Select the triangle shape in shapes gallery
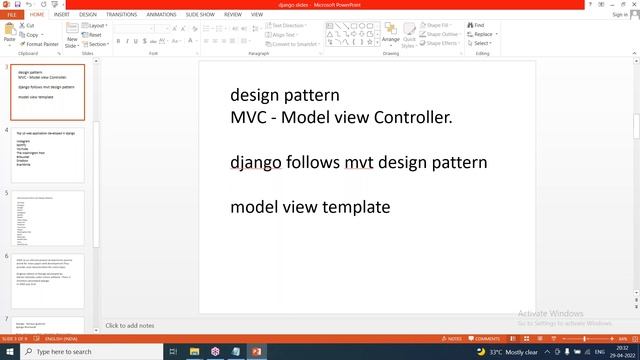The height and width of the screenshot is (360, 640). pos(330,34)
